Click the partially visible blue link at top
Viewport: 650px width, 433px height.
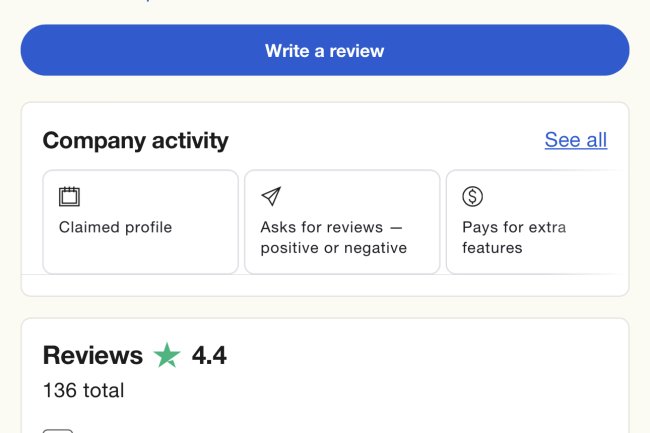(x=150, y=2)
